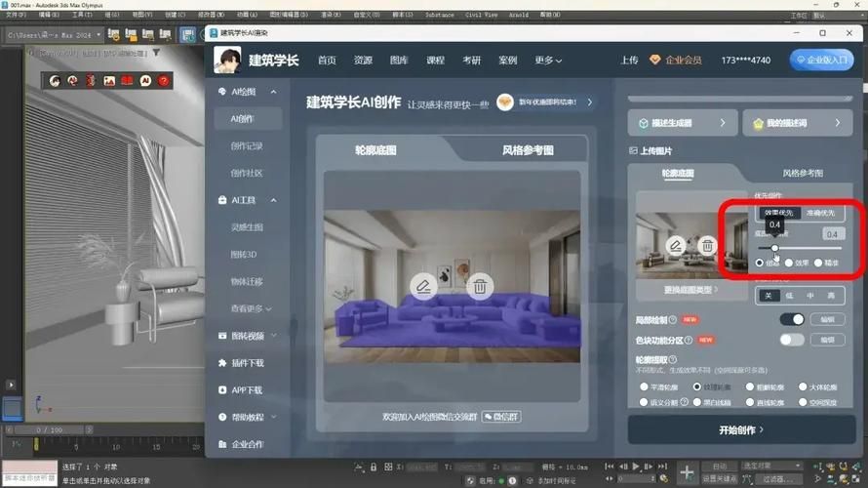Open the 我的描述词 panel arrow
Image resolution: width=868 pixels, height=488 pixels.
point(838,123)
